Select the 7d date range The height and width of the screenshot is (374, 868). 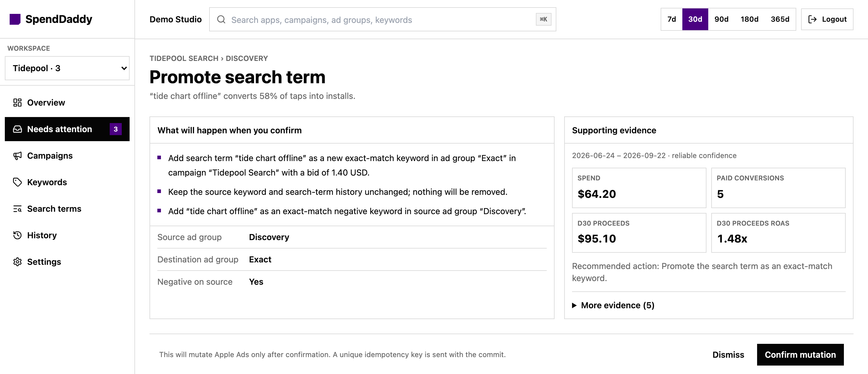[671, 19]
